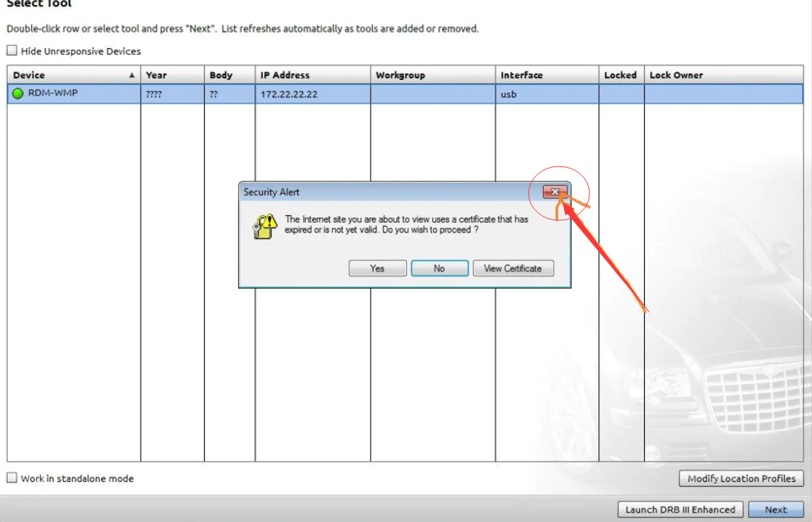Click the usb interface cell
This screenshot has width=812, height=522.
(547, 94)
